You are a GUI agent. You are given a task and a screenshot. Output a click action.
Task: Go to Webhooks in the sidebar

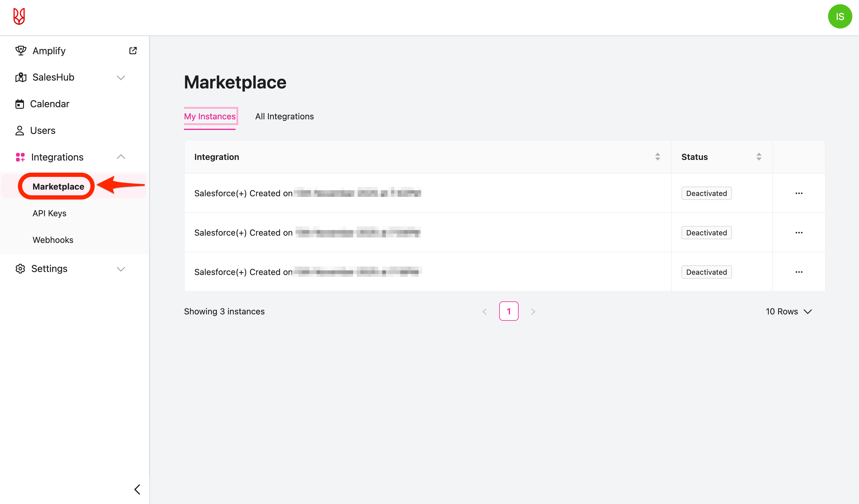click(53, 240)
